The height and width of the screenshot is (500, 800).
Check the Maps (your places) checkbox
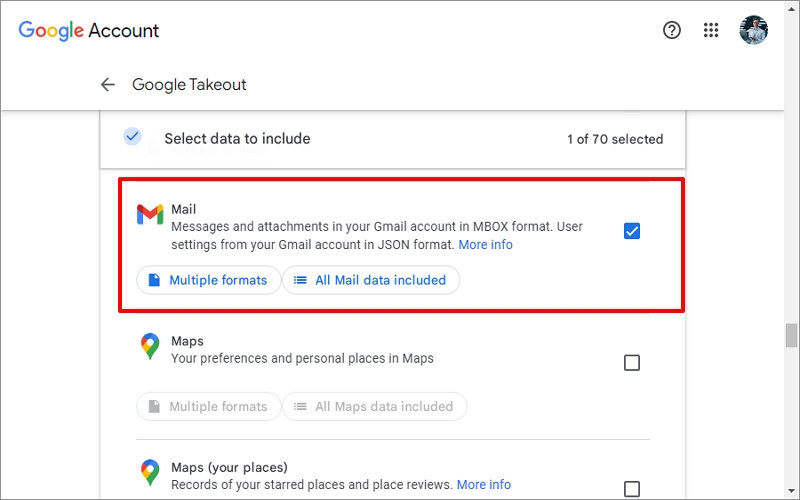coord(632,489)
